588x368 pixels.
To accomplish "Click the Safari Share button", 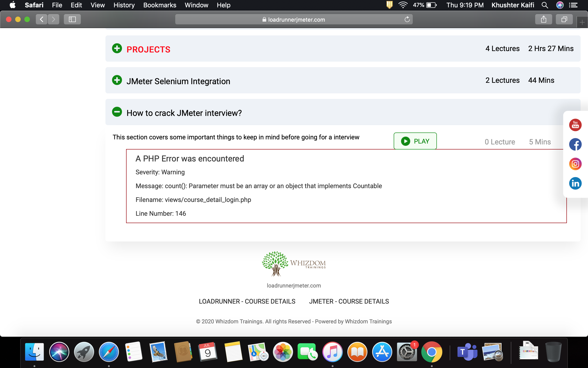I will [543, 19].
